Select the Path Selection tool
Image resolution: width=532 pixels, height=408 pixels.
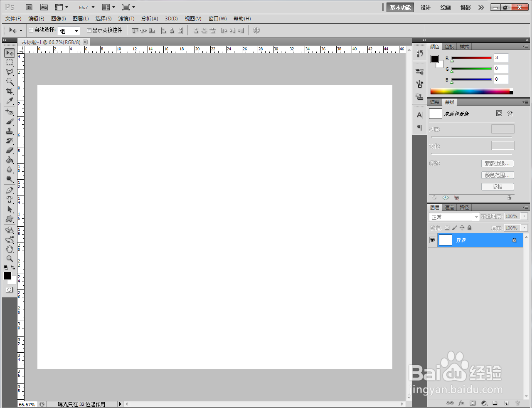point(10,209)
